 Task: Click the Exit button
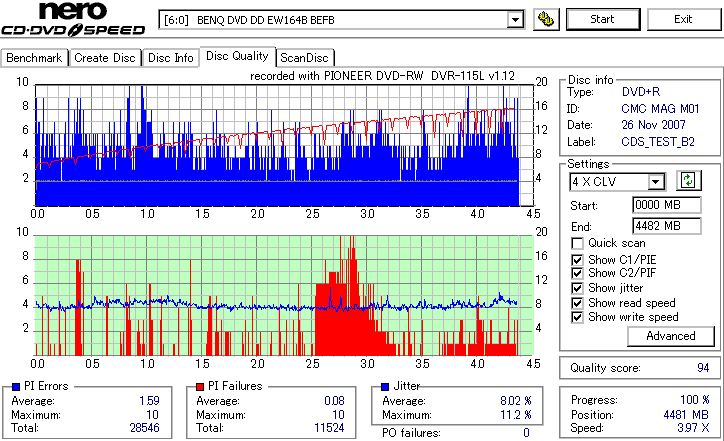pyautogui.click(x=683, y=19)
